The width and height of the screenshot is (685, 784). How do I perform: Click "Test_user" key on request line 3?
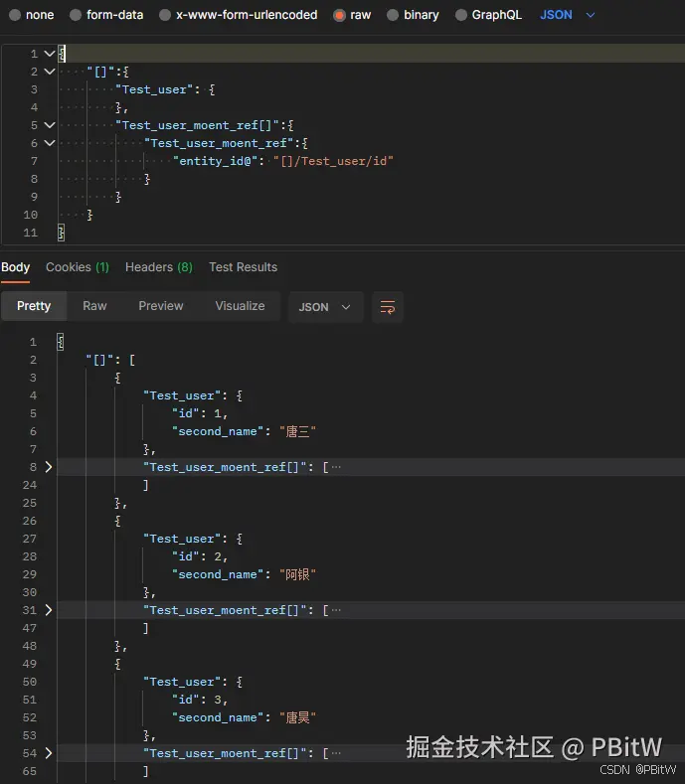click(x=154, y=89)
